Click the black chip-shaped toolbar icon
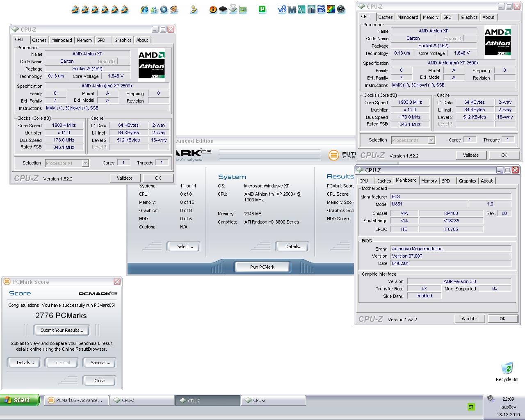The height and width of the screenshot is (420, 525). click(223, 9)
